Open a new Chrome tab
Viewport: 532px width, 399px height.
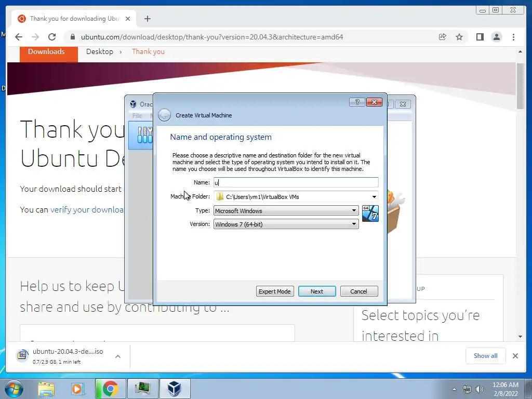147,19
